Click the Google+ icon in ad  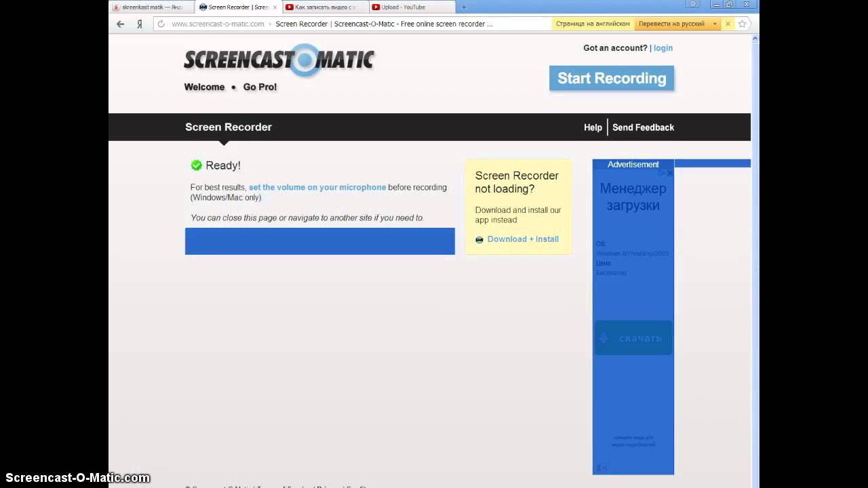coord(601,468)
